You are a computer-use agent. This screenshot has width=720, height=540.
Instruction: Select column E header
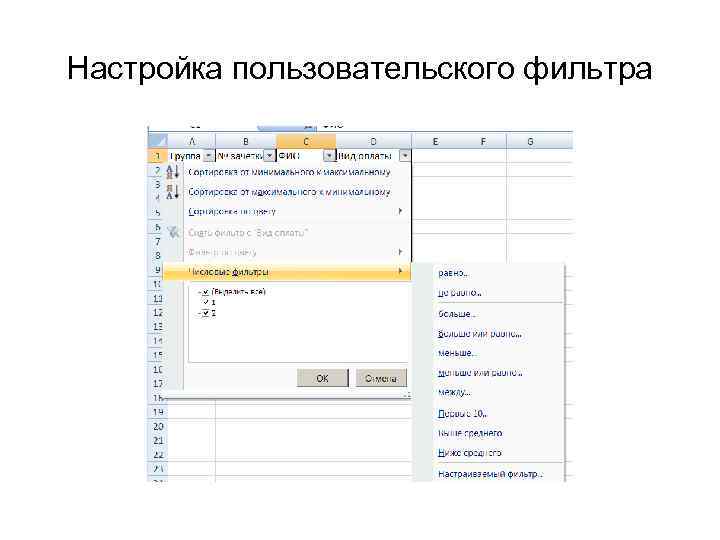tap(435, 141)
